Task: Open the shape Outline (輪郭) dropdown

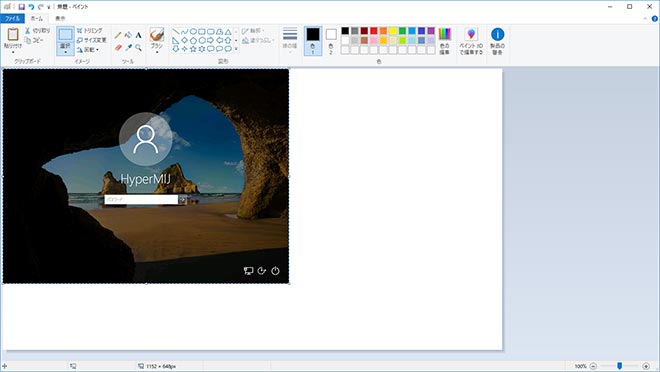Action: click(253, 31)
